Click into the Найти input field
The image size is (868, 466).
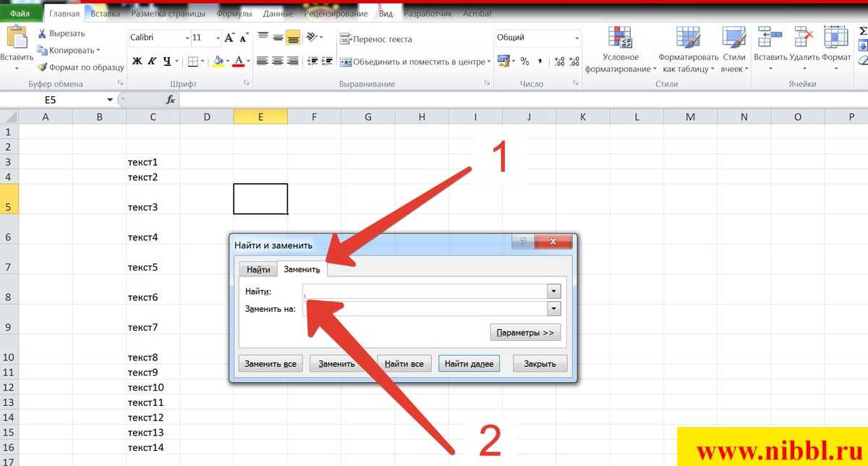(x=425, y=291)
